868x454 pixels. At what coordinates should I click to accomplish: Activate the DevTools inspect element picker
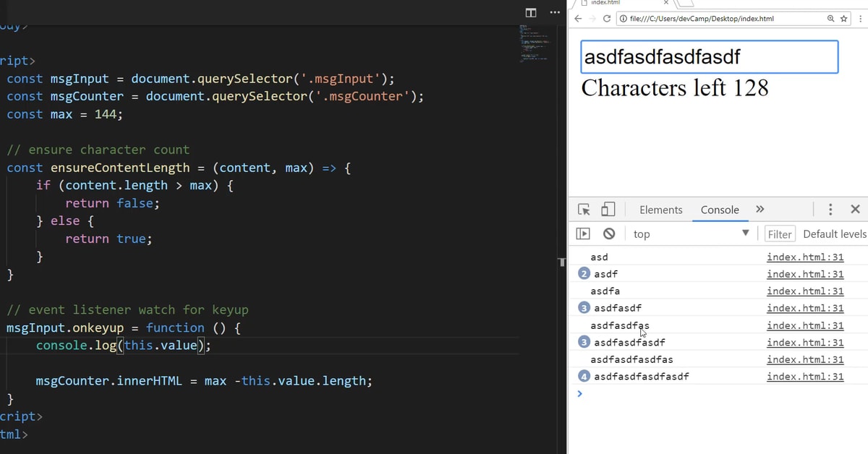click(x=584, y=210)
